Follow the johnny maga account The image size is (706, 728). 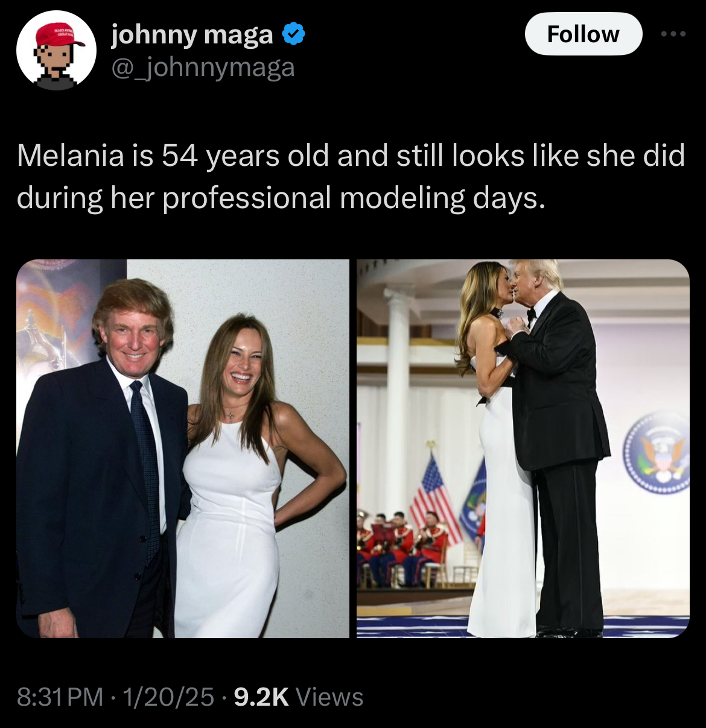click(x=583, y=34)
